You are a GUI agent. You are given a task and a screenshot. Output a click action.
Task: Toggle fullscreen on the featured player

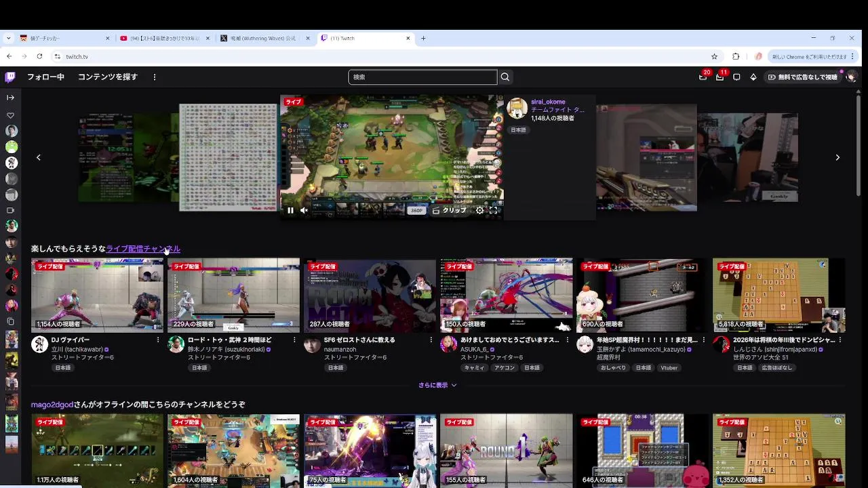(493, 210)
